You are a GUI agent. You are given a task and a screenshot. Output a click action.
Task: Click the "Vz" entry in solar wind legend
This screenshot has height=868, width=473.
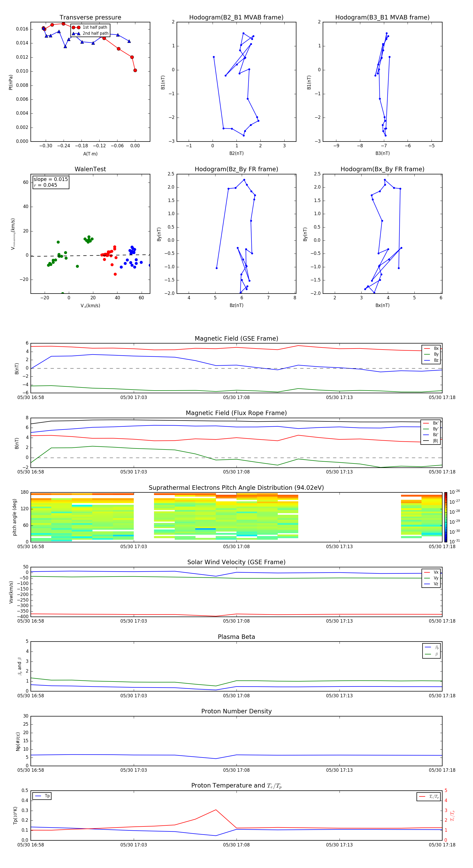coord(431,584)
